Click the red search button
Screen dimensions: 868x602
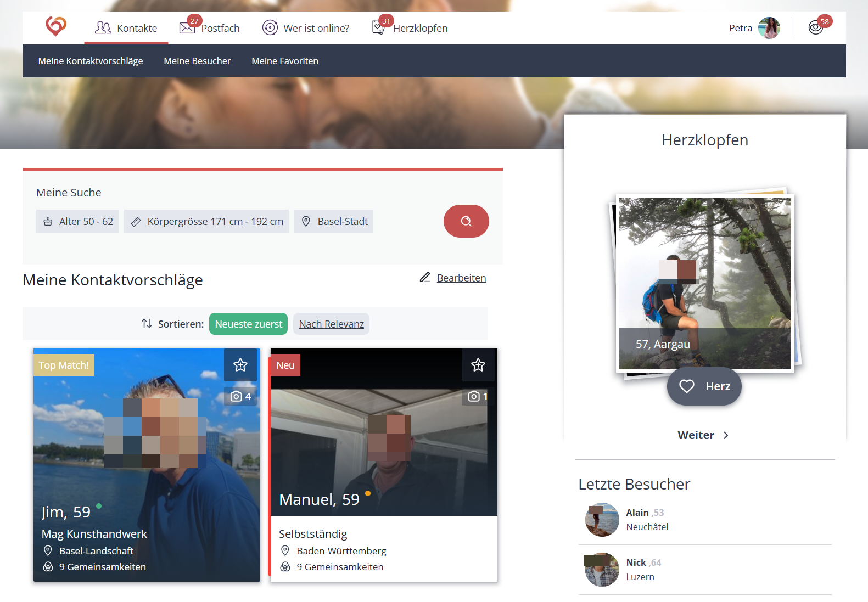coord(466,221)
